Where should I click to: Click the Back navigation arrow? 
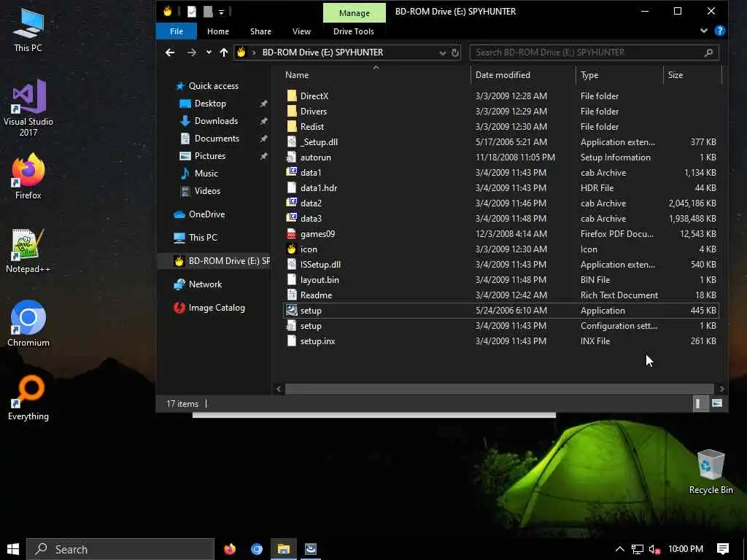point(170,52)
